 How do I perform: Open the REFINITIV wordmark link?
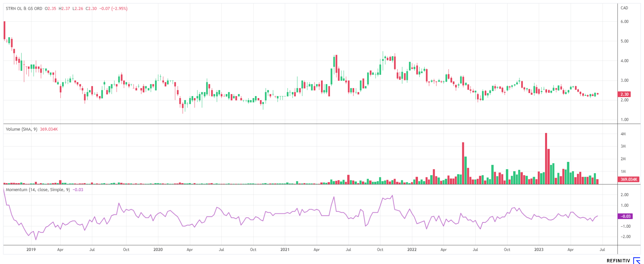coord(618,261)
